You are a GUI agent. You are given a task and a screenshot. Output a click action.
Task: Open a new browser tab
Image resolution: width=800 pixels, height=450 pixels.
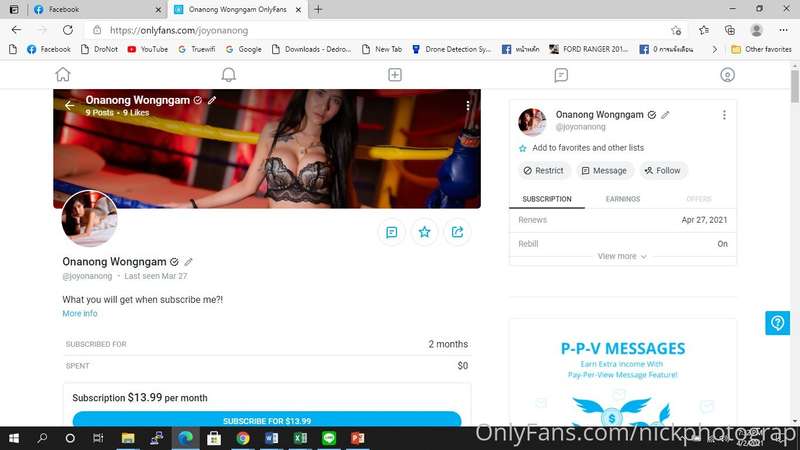point(318,9)
